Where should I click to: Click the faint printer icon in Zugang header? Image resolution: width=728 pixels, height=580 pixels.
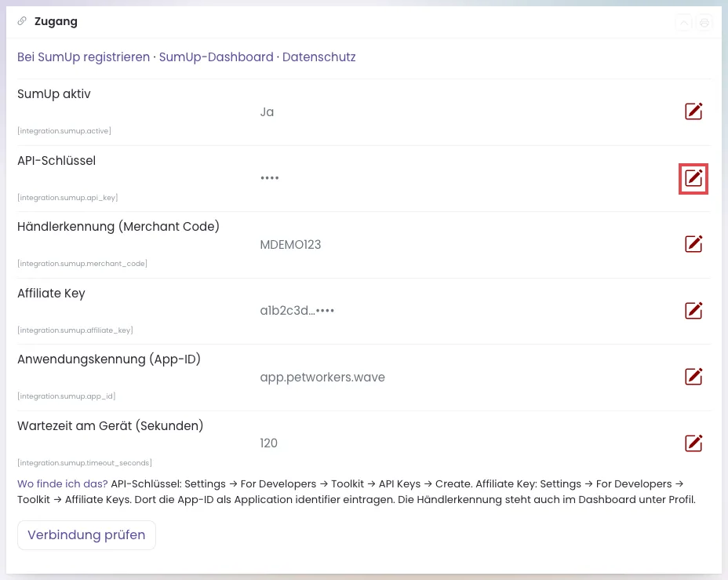pos(704,22)
